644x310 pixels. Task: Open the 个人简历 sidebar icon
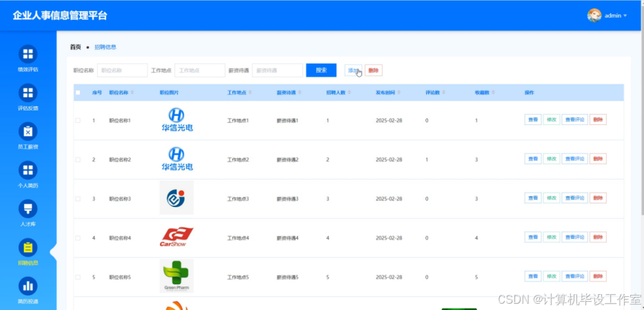click(x=28, y=171)
